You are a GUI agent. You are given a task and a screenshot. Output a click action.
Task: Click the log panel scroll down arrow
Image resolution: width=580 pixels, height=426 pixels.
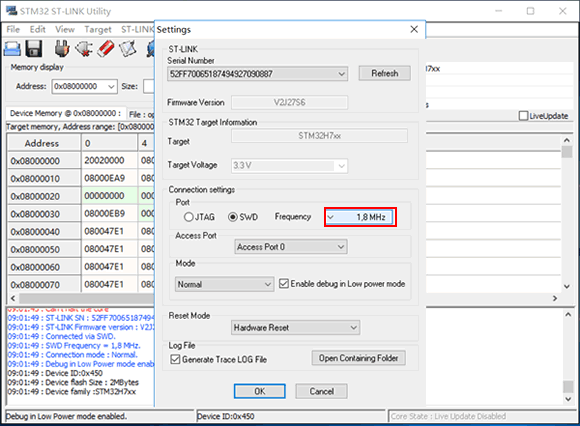click(568, 399)
